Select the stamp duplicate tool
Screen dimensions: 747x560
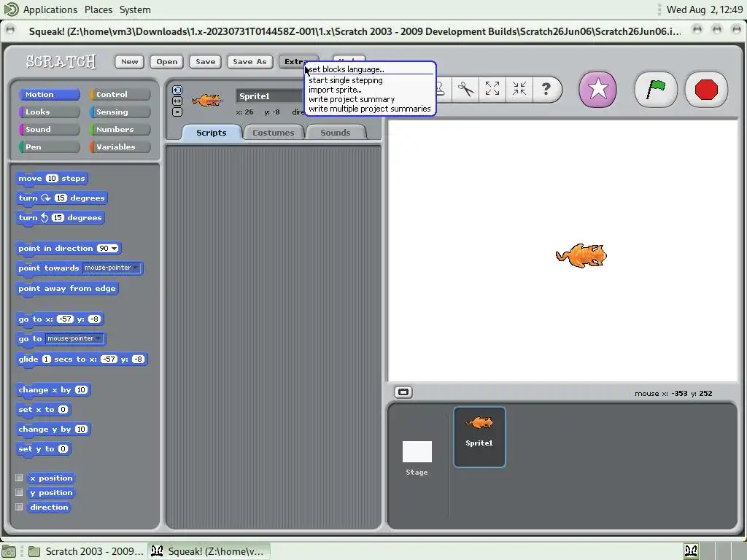pyautogui.click(x=441, y=89)
